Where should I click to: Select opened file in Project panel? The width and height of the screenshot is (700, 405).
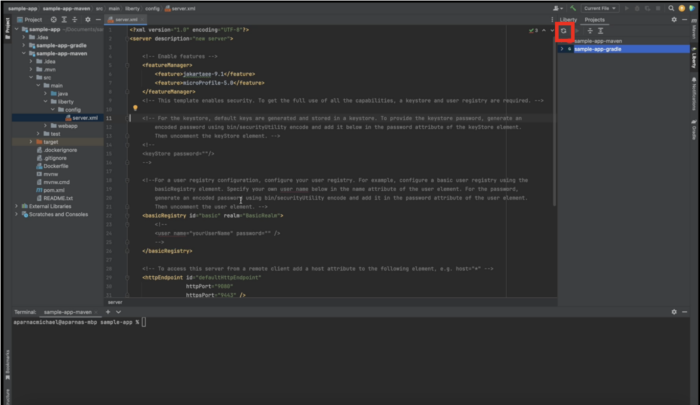pos(54,20)
